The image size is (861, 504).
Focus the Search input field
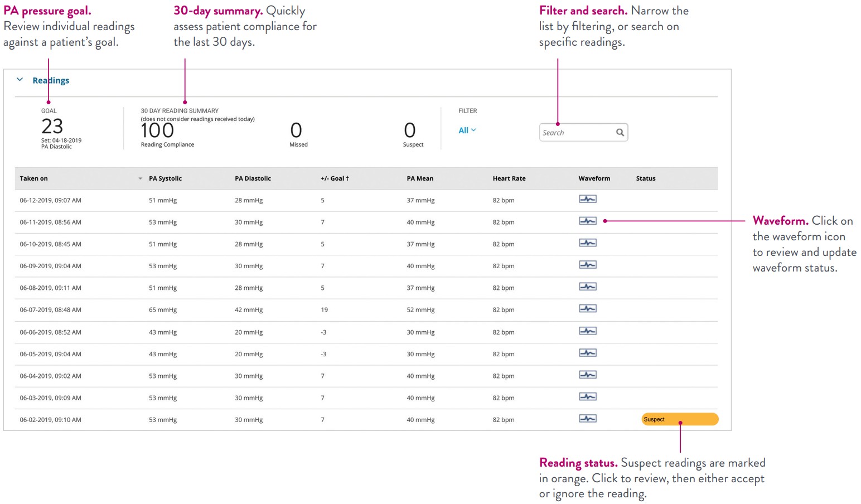pyautogui.click(x=576, y=133)
